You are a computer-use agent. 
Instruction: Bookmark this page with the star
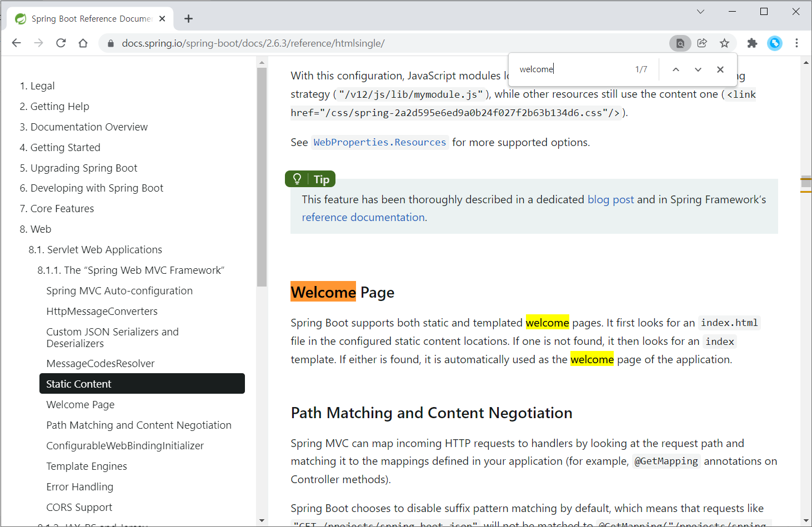point(724,43)
